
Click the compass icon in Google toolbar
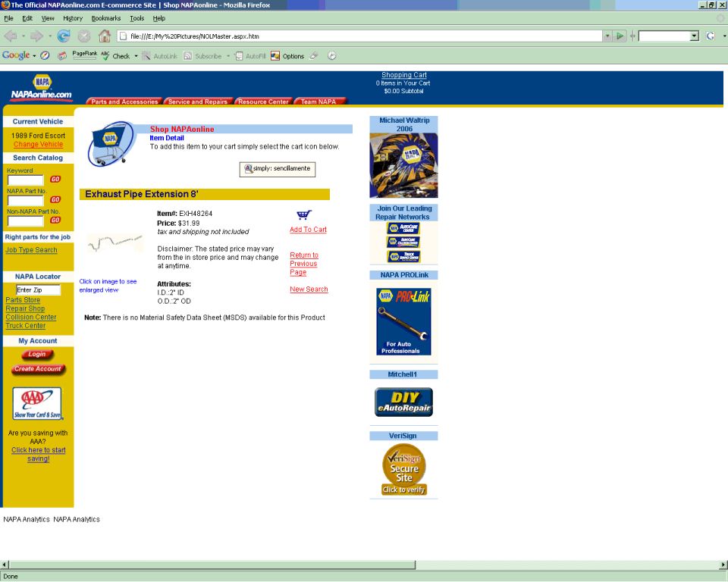45,55
